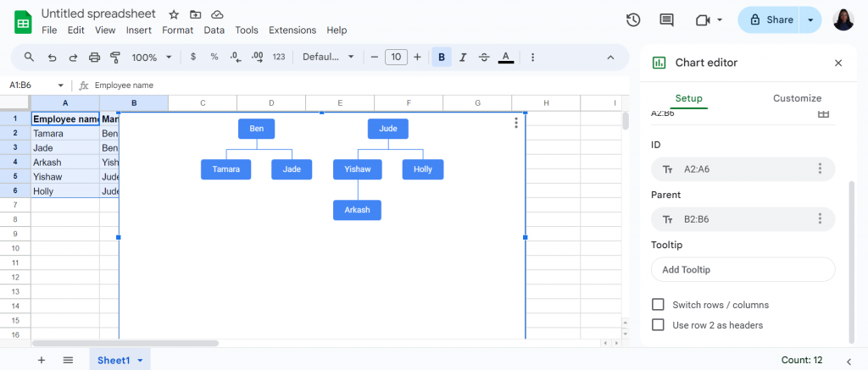This screenshot has width=868, height=370.
Task: Toggle bold button in toolbar
Action: pos(441,57)
